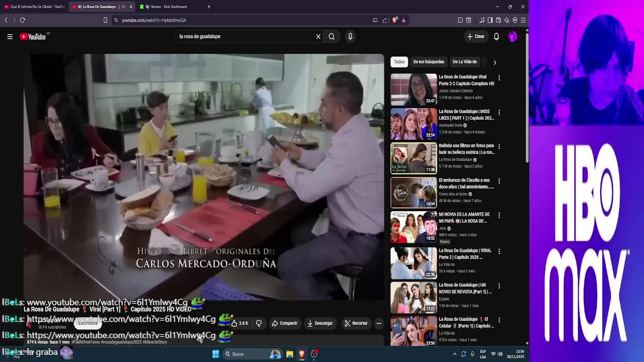Open Brave browser from the taskbar

(x=302, y=354)
